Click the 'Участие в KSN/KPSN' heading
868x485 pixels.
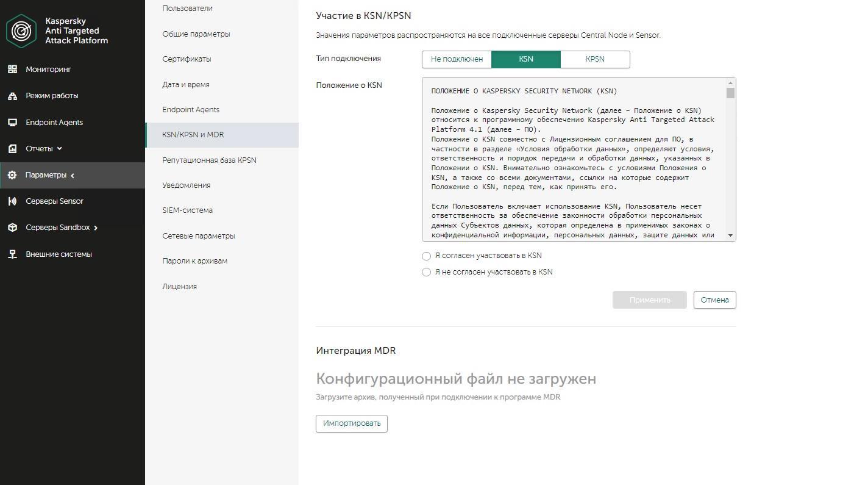[364, 15]
